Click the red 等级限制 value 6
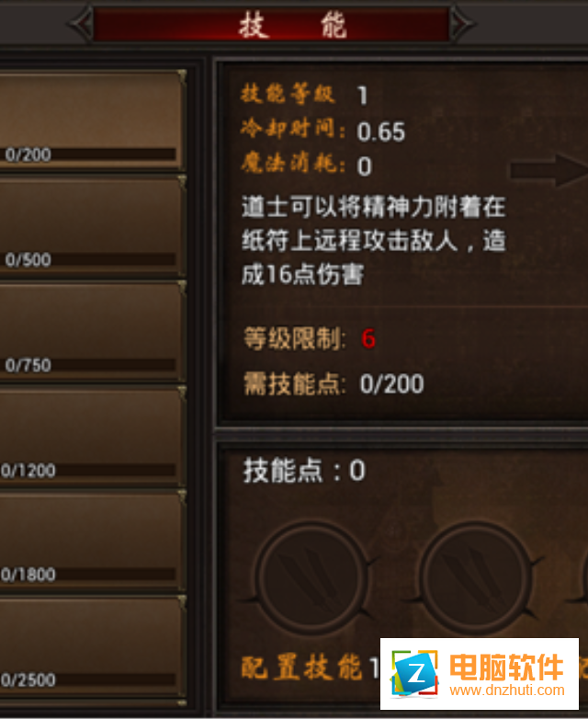 pos(368,339)
